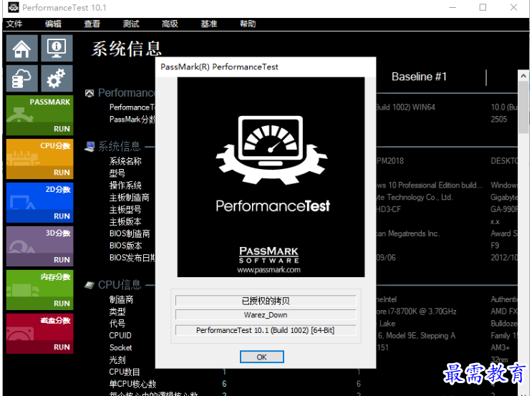Click the Warez_Down license name field
This screenshot has width=532, height=396.
pyautogui.click(x=266, y=315)
